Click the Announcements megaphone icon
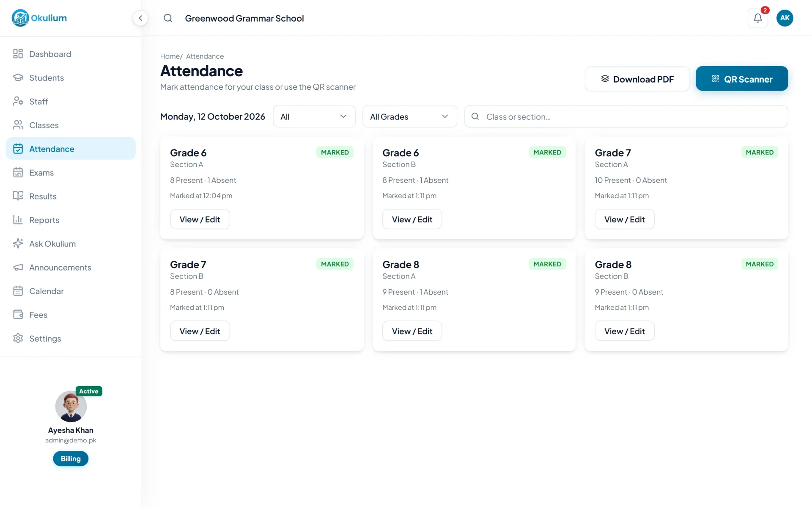This screenshot has height=508, width=812. 18,267
